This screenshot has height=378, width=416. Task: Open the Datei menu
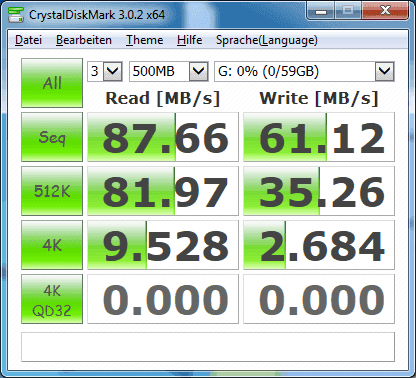[28, 40]
